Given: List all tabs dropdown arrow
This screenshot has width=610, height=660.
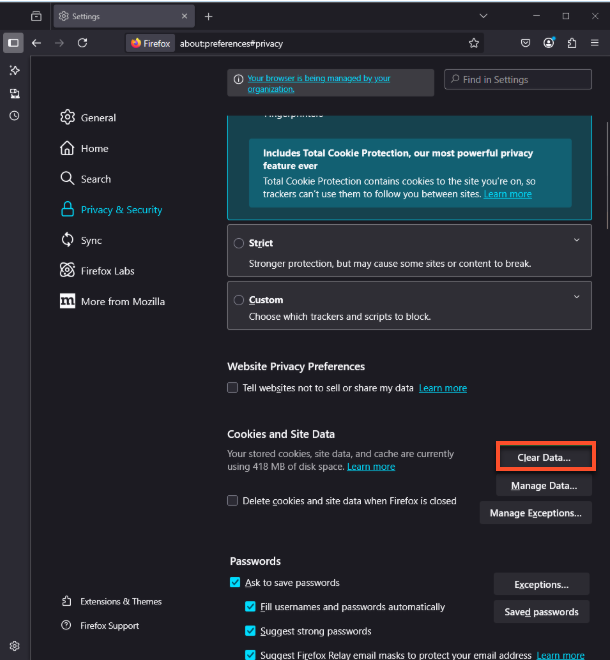Looking at the screenshot, I should (x=483, y=16).
